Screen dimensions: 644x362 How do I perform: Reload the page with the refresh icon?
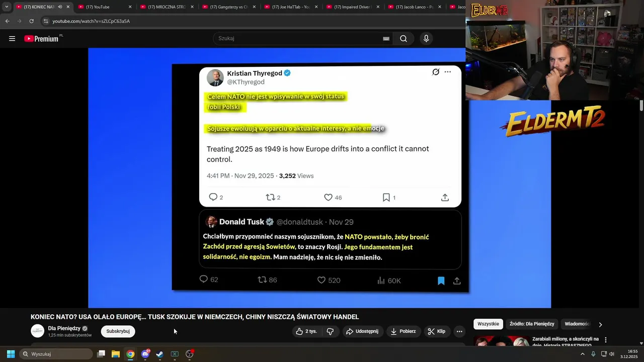coord(31,21)
